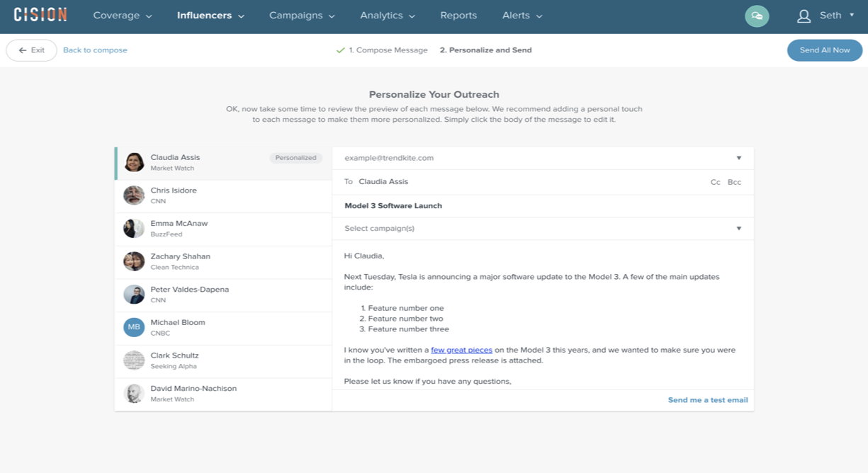Select Clark Schultz recipient

pos(223,361)
